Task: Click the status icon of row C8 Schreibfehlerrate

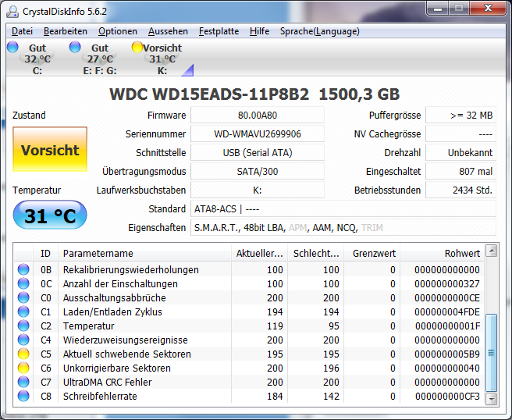Action: 23,396
